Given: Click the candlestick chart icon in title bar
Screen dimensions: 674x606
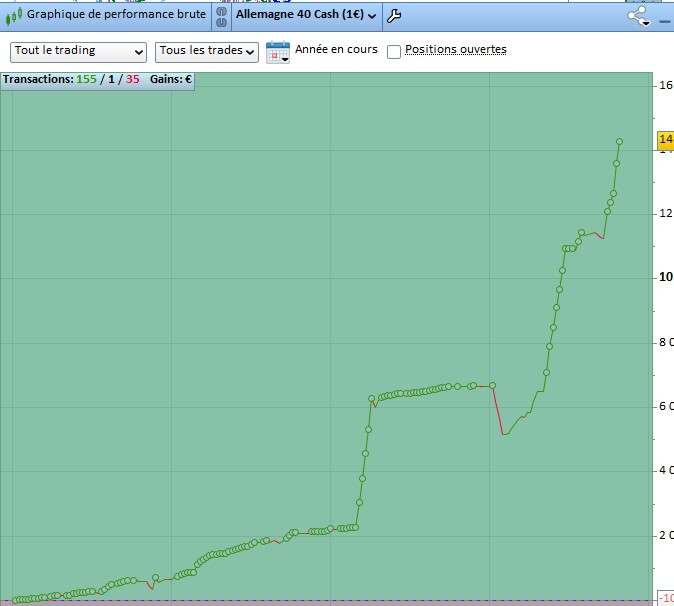Looking at the screenshot, I should 14,16.
